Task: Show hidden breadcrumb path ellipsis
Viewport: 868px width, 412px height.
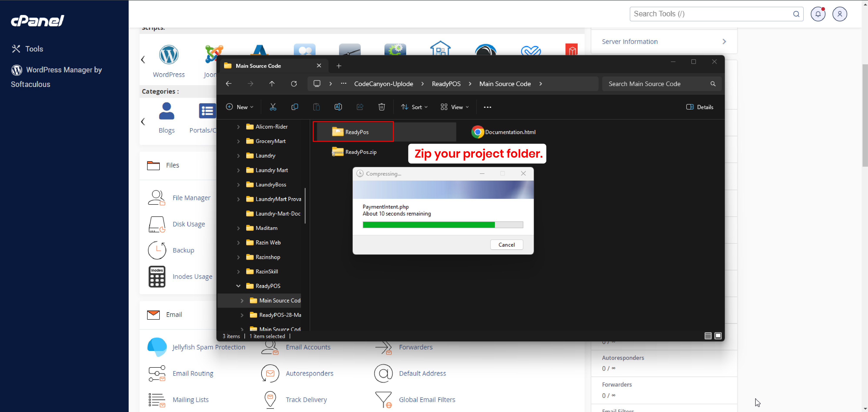Action: 343,83
